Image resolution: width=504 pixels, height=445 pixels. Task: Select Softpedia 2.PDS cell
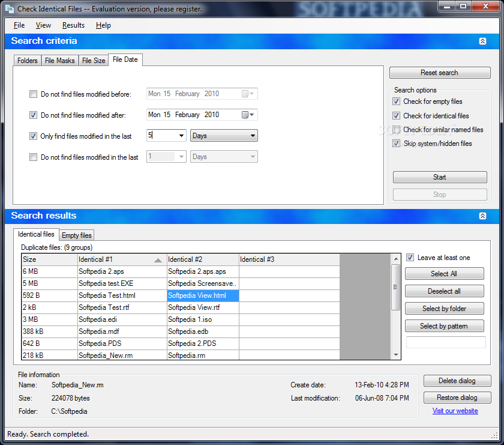[x=203, y=344]
